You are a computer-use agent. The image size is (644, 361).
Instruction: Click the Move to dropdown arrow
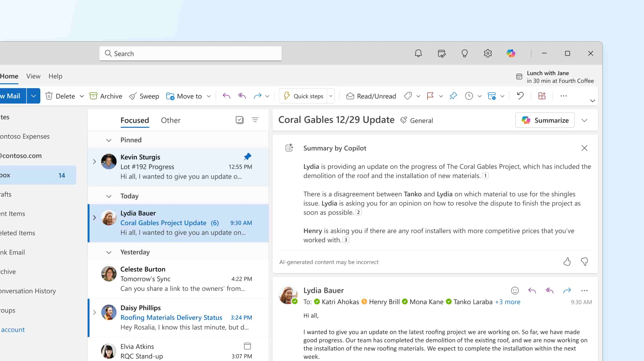[x=208, y=96]
